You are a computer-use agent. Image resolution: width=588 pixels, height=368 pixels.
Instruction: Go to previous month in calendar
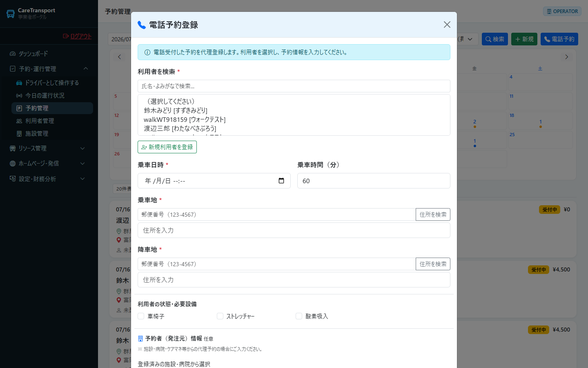[x=120, y=57]
